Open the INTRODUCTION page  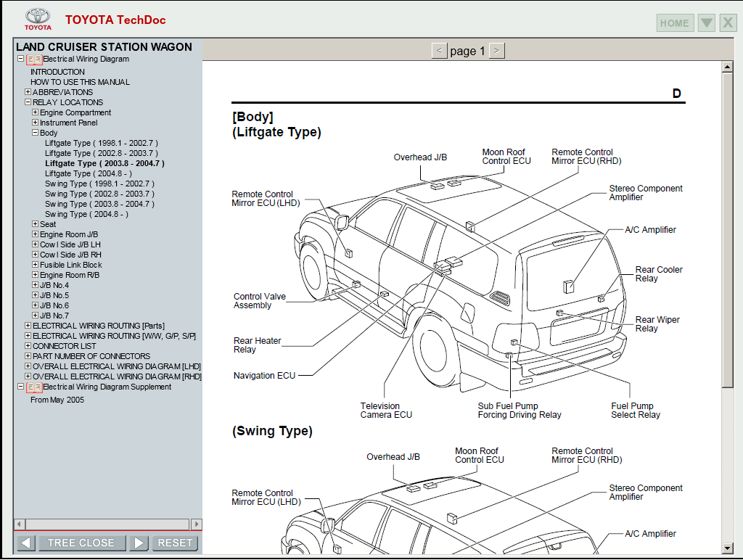click(x=58, y=72)
